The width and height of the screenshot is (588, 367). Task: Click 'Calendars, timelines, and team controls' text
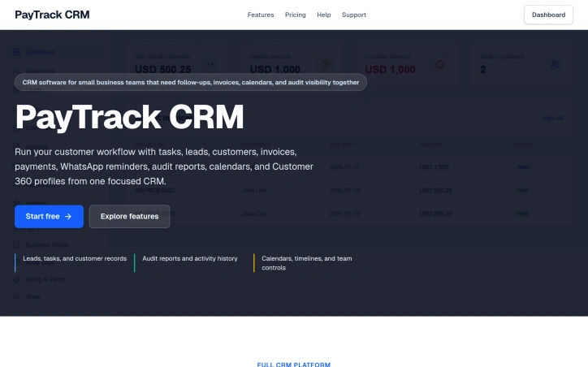coord(307,263)
